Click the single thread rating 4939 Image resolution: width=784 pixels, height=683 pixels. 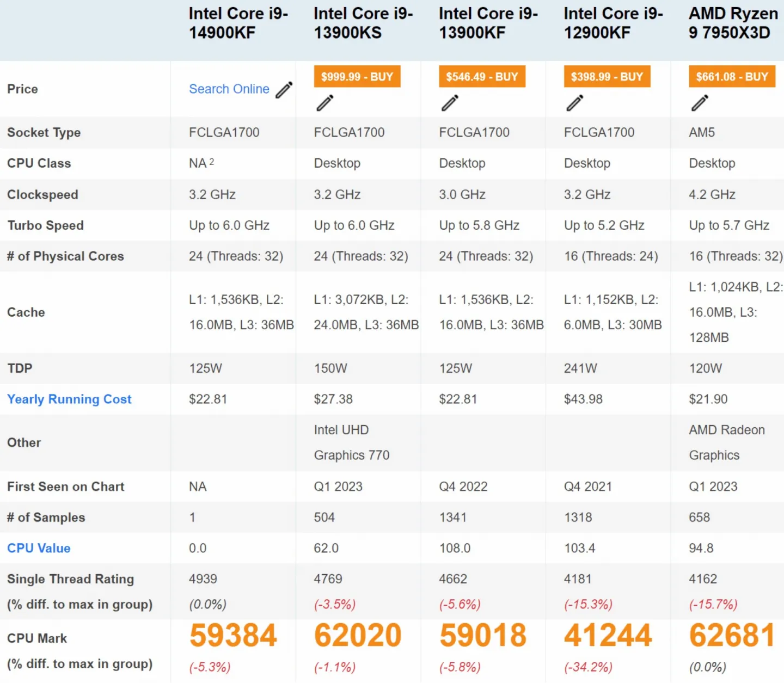coord(203,579)
